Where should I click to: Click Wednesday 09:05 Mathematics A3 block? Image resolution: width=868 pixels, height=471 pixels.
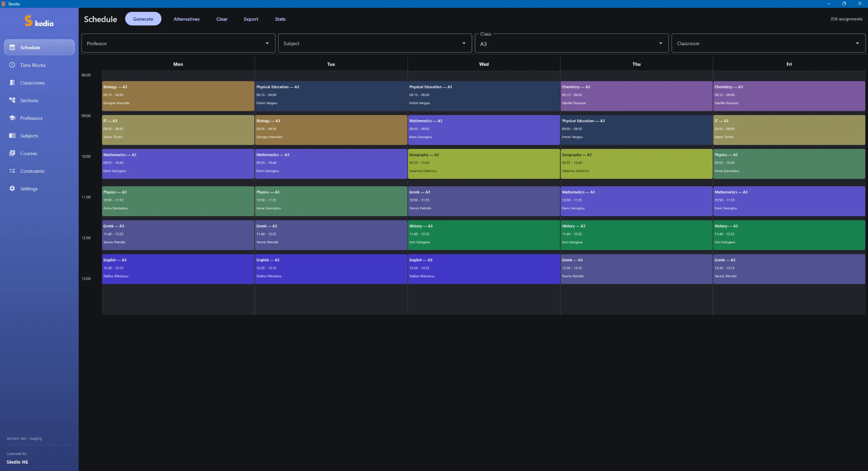[484, 130]
